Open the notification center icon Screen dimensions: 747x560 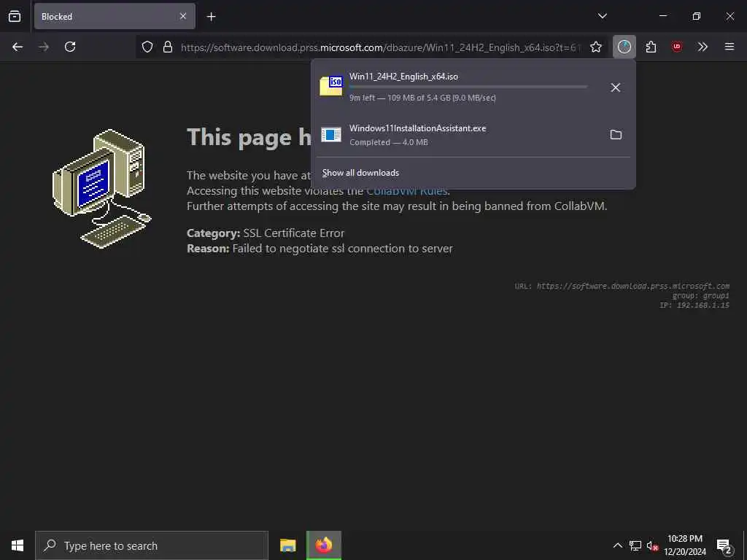(724, 545)
